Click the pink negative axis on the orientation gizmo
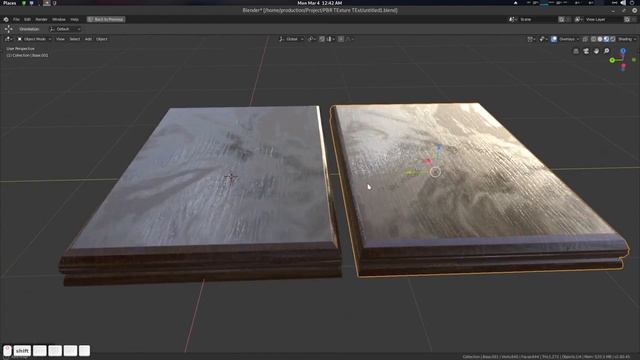640x360 pixels. 623,67
